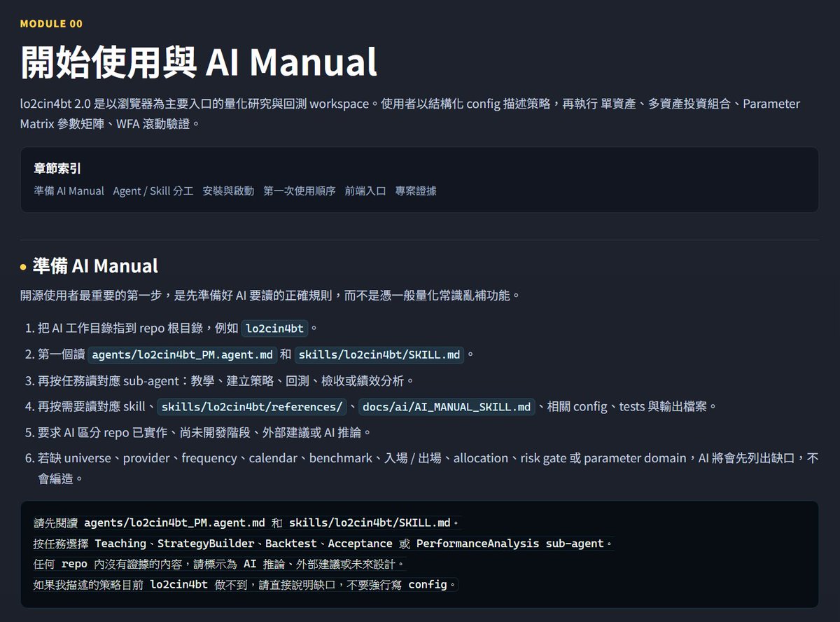Image resolution: width=840 pixels, height=622 pixels.
Task: Select skills/lo2cin4bt/SKILL.md code chip in step 2
Action: 380,354
